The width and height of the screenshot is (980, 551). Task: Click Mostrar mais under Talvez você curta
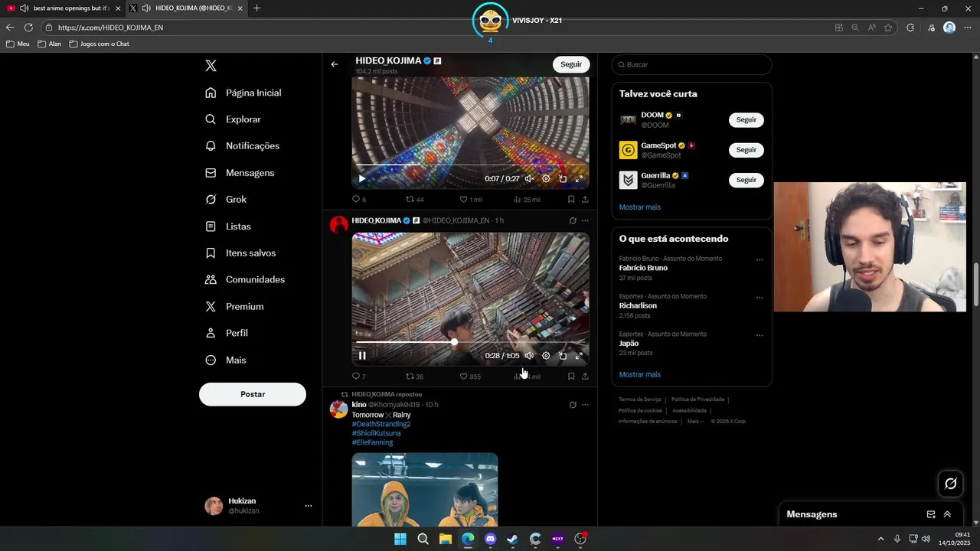coord(640,207)
